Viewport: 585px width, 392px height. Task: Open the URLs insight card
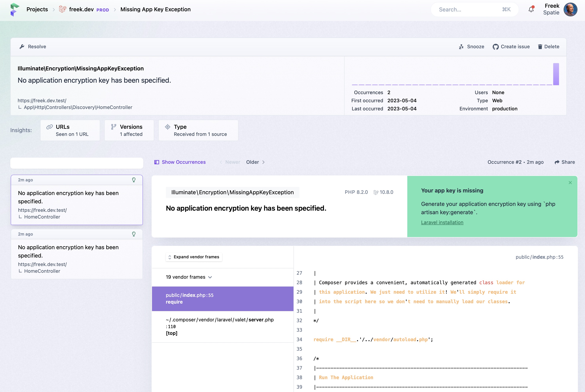[70, 130]
